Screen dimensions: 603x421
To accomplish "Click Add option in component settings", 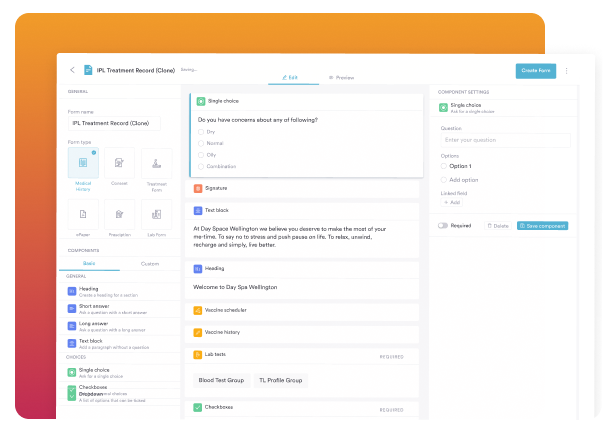I will click(x=464, y=179).
